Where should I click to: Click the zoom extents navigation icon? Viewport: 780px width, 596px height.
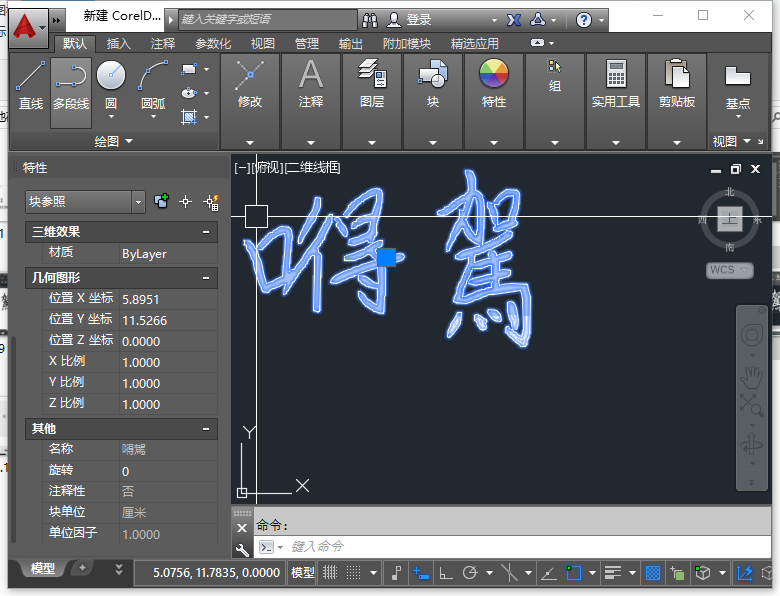click(752, 405)
